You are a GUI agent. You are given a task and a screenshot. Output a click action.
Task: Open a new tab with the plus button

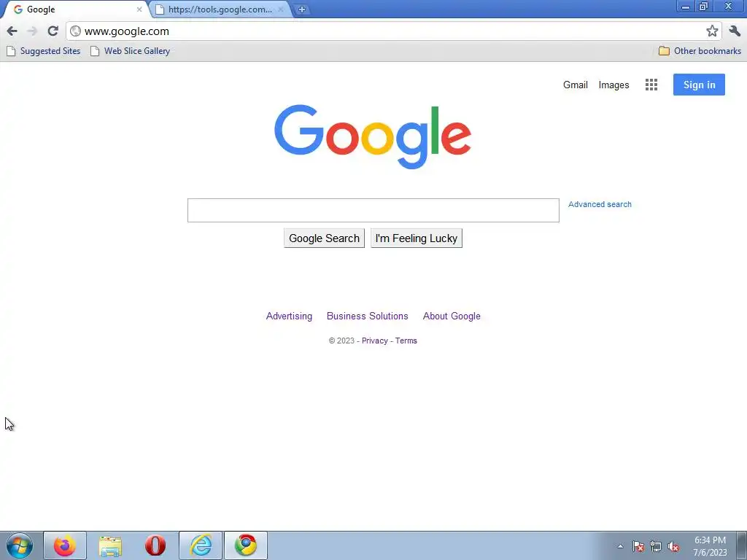(301, 9)
